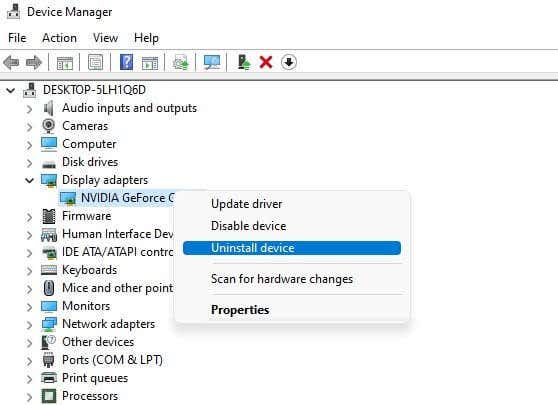Viewport: 558px width, 405px height.
Task: Select the Keyboards tree item
Action: point(89,270)
